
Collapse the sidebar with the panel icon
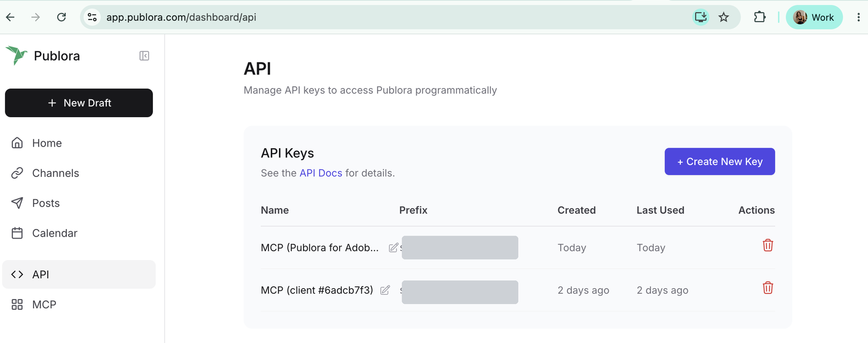(x=144, y=56)
